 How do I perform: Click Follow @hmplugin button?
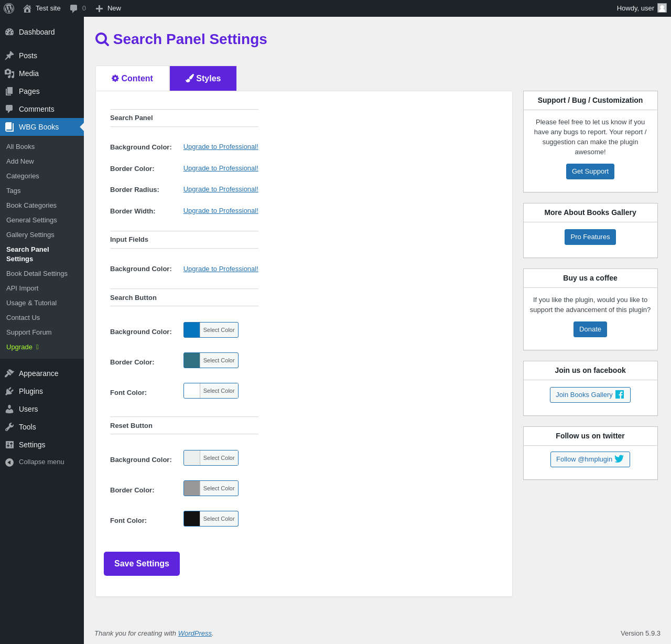[590, 459]
